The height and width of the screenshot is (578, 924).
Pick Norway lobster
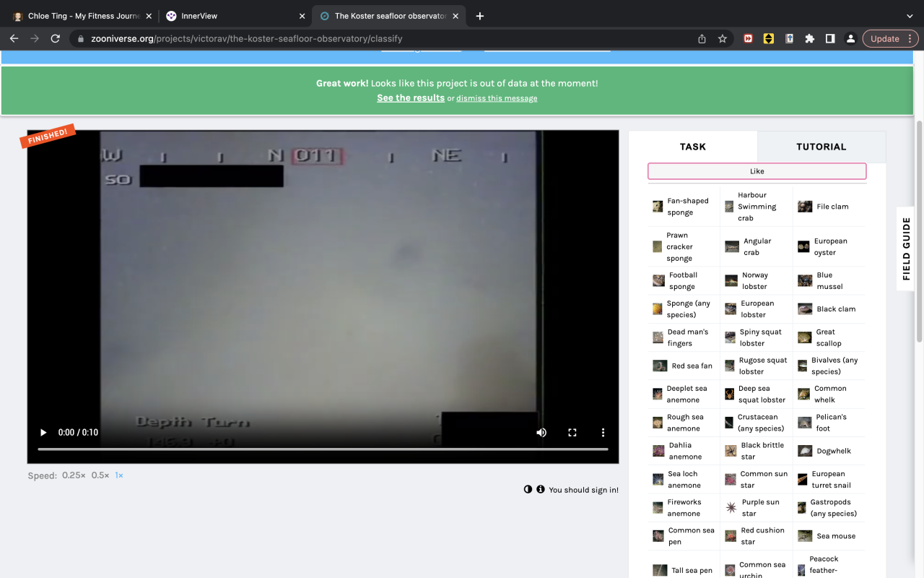pos(757,280)
